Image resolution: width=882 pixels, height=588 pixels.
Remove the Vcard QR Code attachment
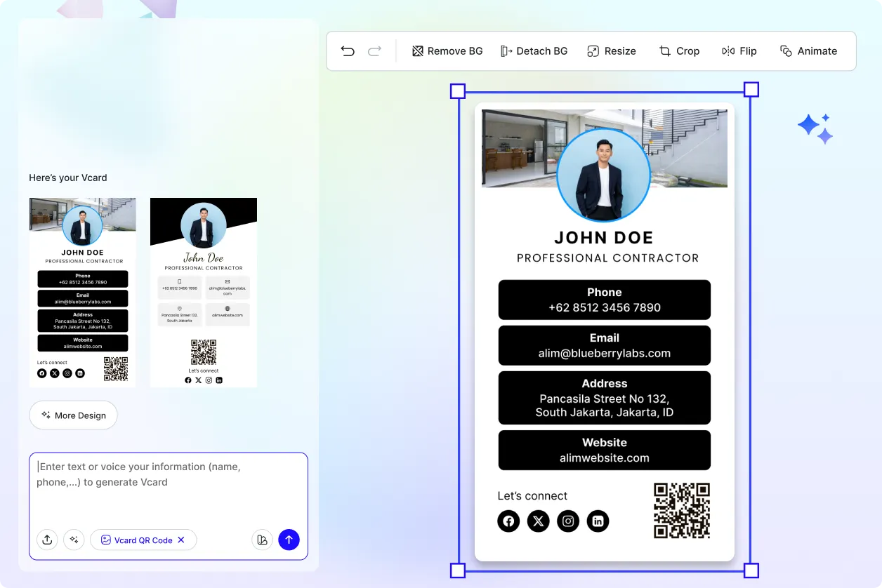click(181, 540)
